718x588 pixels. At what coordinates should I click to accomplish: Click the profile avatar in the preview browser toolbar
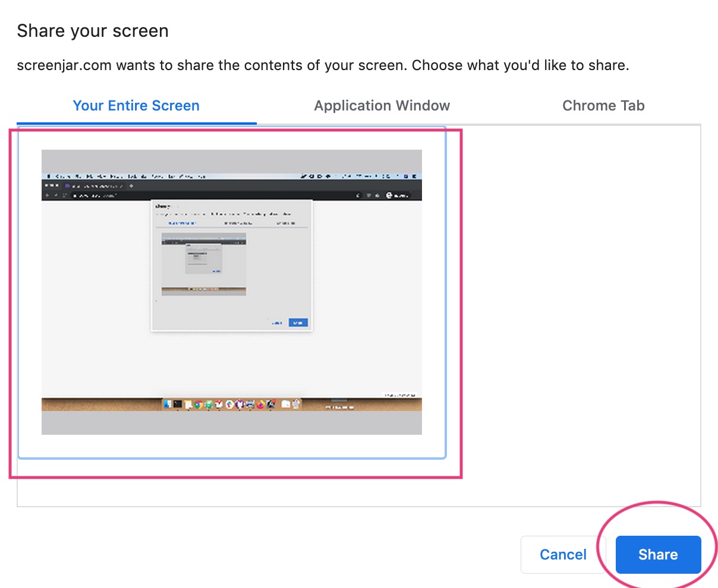coord(389,194)
